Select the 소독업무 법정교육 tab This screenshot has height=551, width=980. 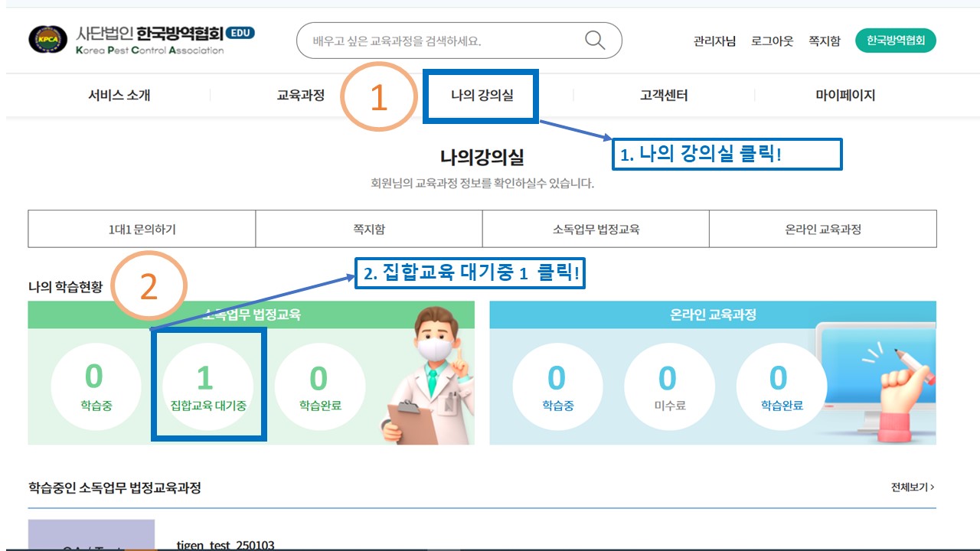pos(595,228)
